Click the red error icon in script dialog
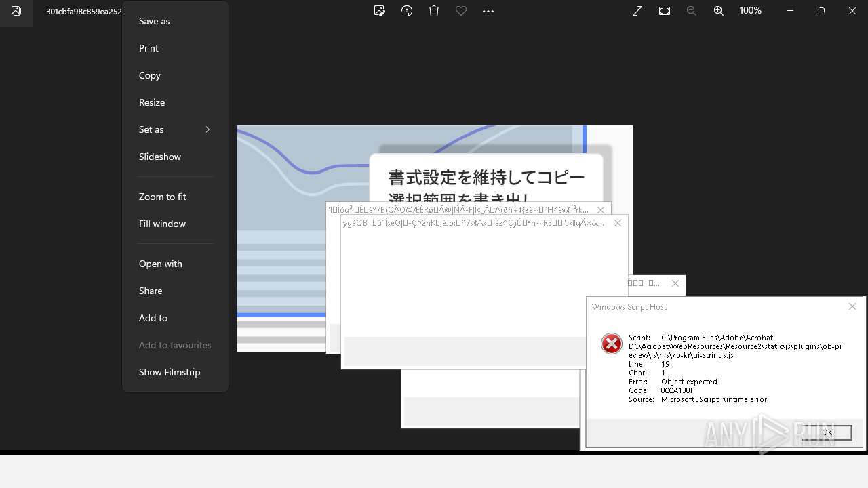Image resolution: width=868 pixels, height=488 pixels. [x=612, y=344]
